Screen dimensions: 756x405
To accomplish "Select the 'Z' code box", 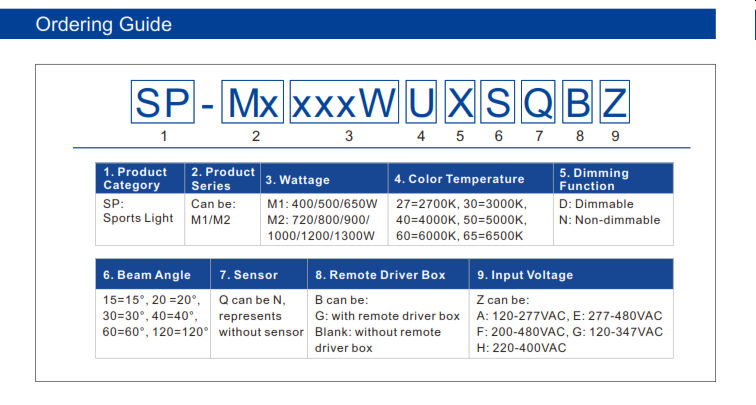I will click(614, 102).
